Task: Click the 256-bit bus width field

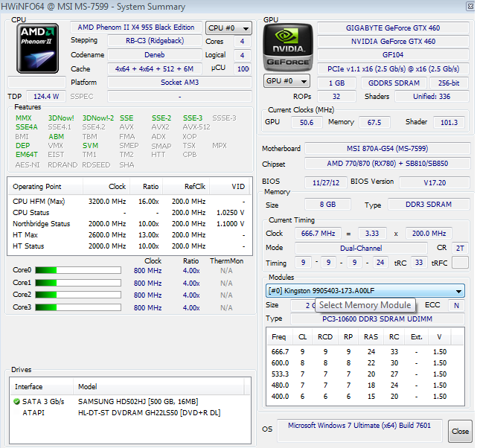Action: pos(449,83)
